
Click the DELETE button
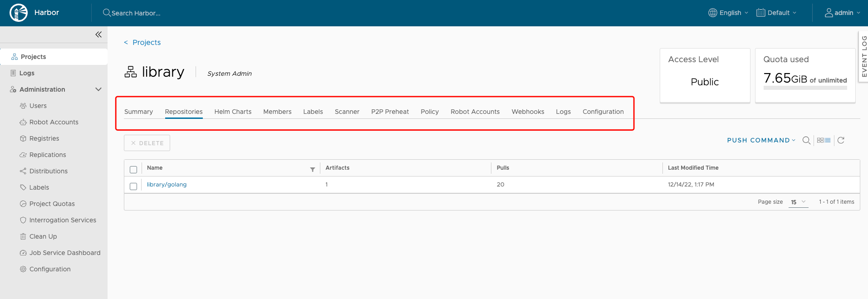pos(147,143)
